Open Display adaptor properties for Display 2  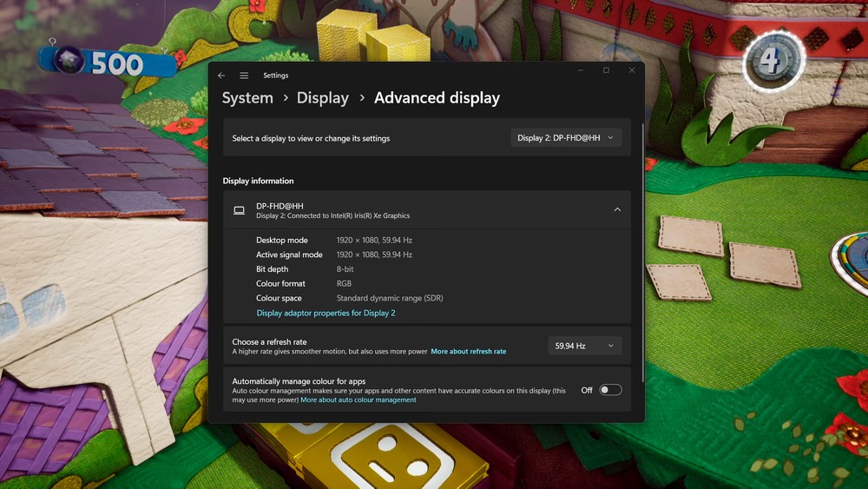[325, 313]
